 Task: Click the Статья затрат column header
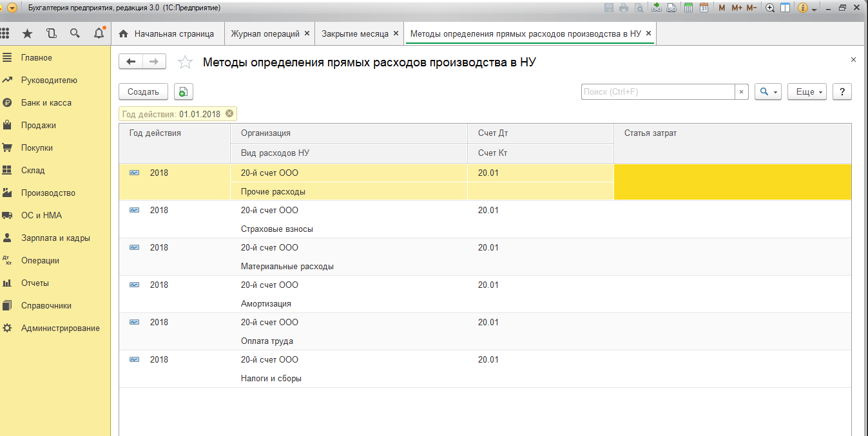tap(733, 143)
